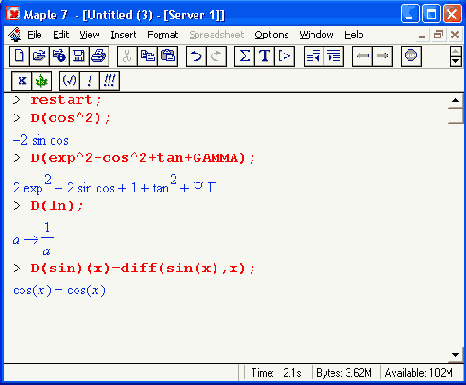Click the '-2 sin cos' output

pyautogui.click(x=41, y=140)
